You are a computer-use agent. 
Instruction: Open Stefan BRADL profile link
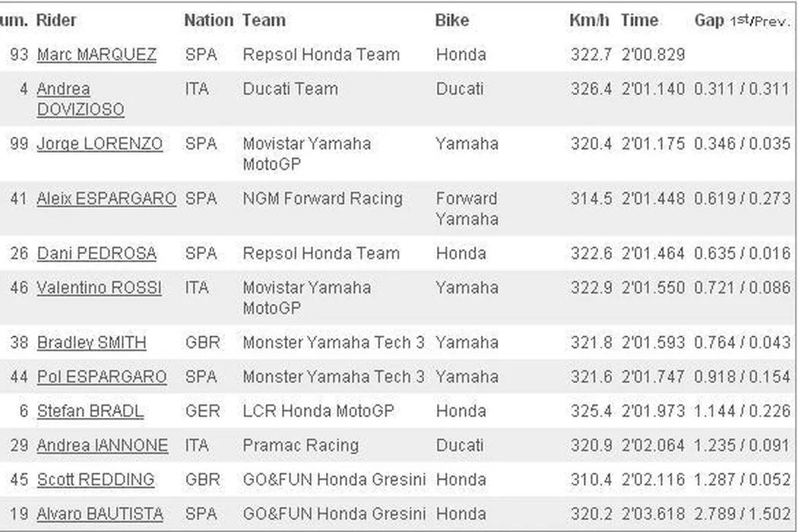[x=90, y=411]
